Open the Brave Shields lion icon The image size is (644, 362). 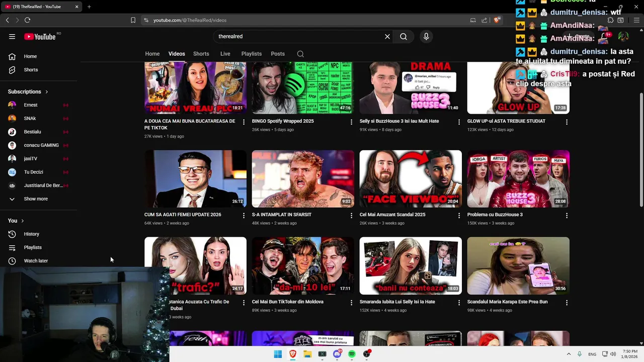click(x=497, y=20)
